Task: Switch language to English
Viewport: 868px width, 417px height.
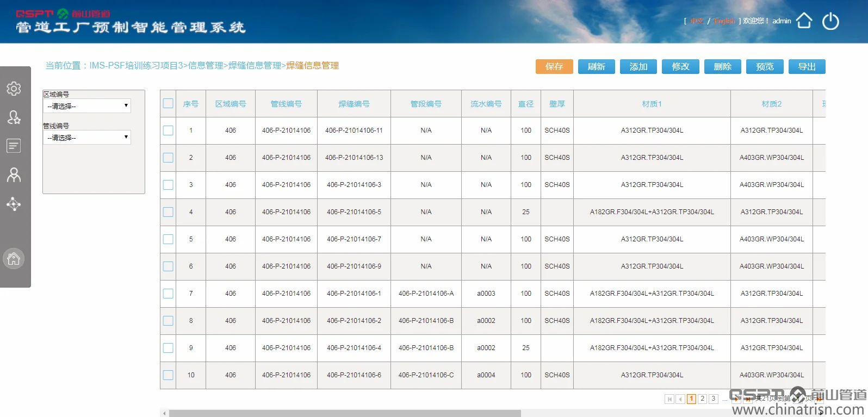Action: pyautogui.click(x=724, y=21)
